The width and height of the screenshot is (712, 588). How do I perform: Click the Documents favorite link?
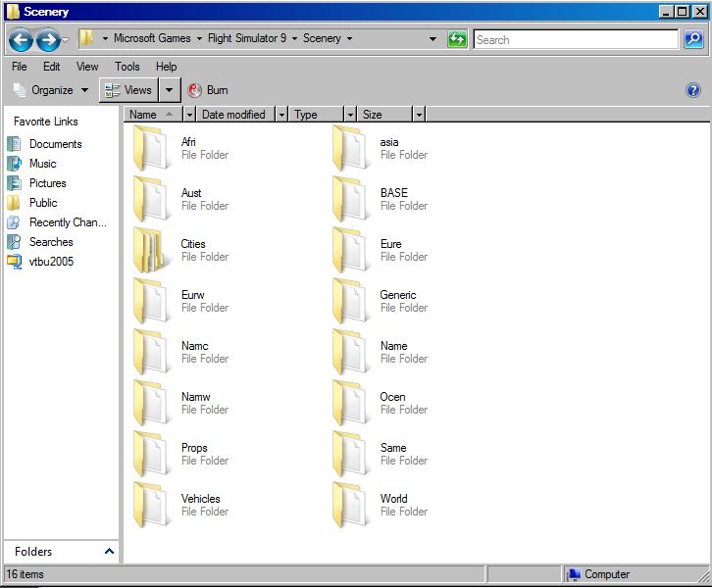[x=55, y=144]
